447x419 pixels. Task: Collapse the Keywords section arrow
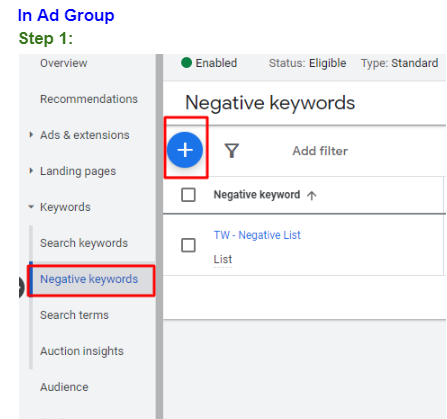31,207
